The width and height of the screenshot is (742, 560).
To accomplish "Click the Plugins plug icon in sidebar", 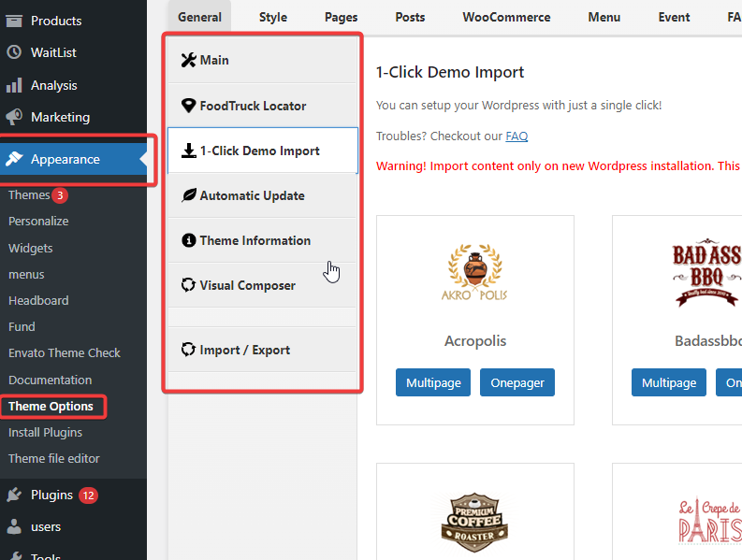I will [x=14, y=495].
